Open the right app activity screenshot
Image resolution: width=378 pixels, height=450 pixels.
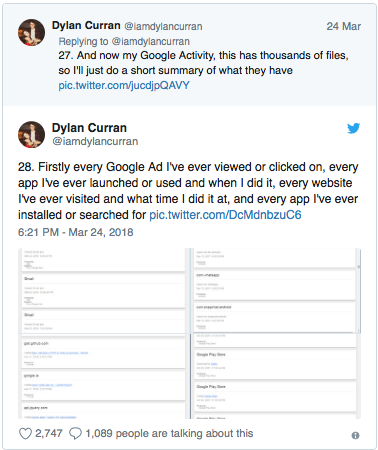277,333
